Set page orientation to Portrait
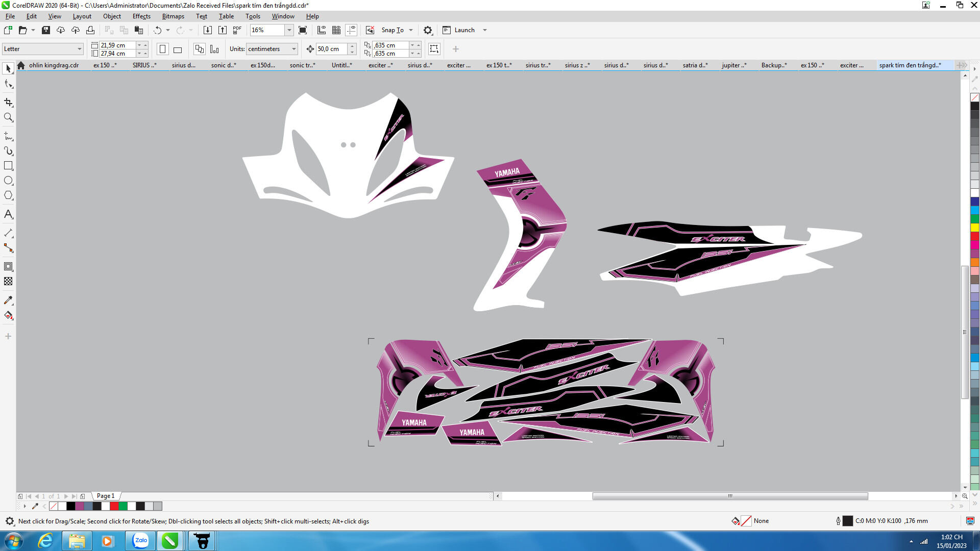 point(163,49)
